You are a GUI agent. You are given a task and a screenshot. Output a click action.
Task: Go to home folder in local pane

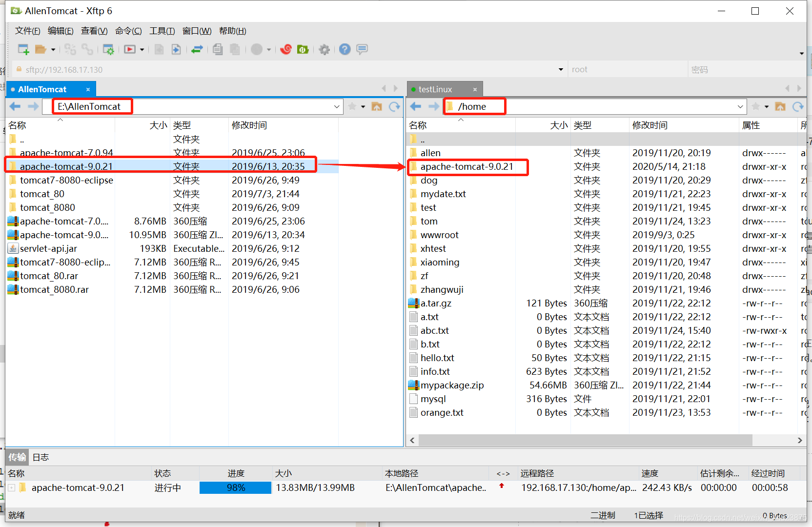tap(377, 106)
